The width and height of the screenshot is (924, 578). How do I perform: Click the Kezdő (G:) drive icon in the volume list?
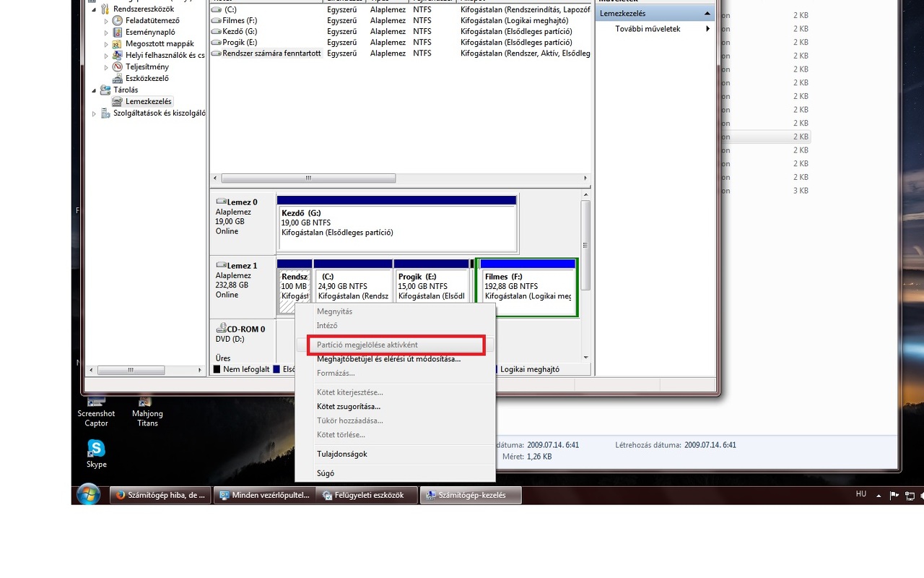pos(217,31)
